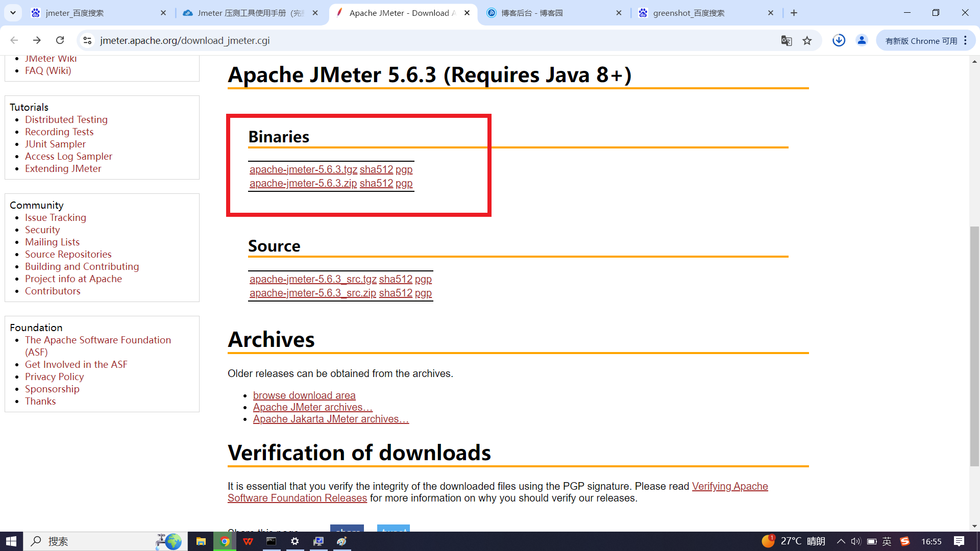The width and height of the screenshot is (980, 551).
Task: Bookmark this page with star icon
Action: tap(807, 41)
